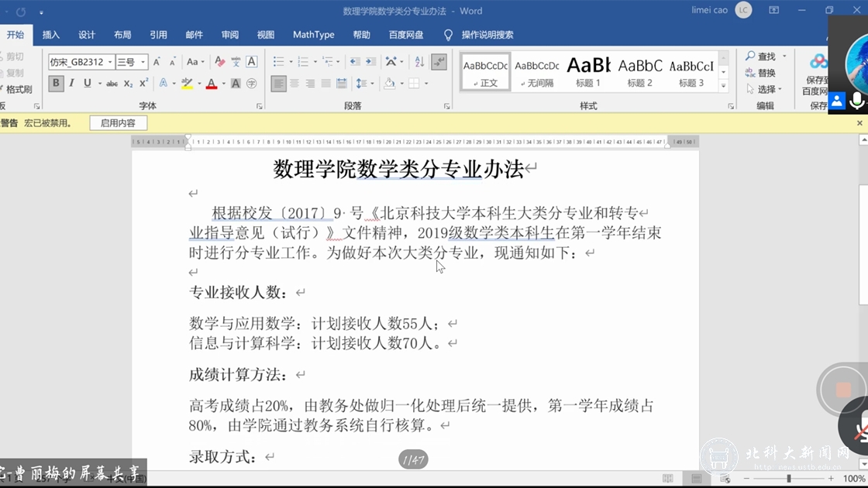
Task: Expand the font size dropdown 三号
Action: [x=143, y=62]
